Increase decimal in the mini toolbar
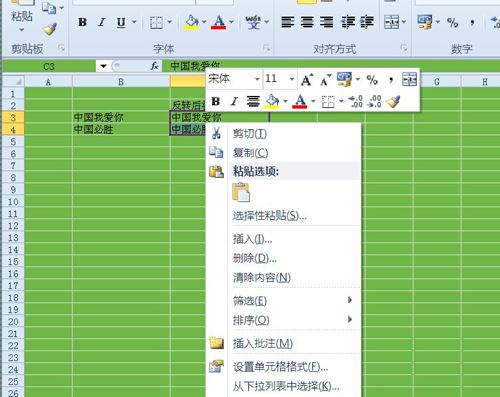The height and width of the screenshot is (397, 500). coord(355,101)
